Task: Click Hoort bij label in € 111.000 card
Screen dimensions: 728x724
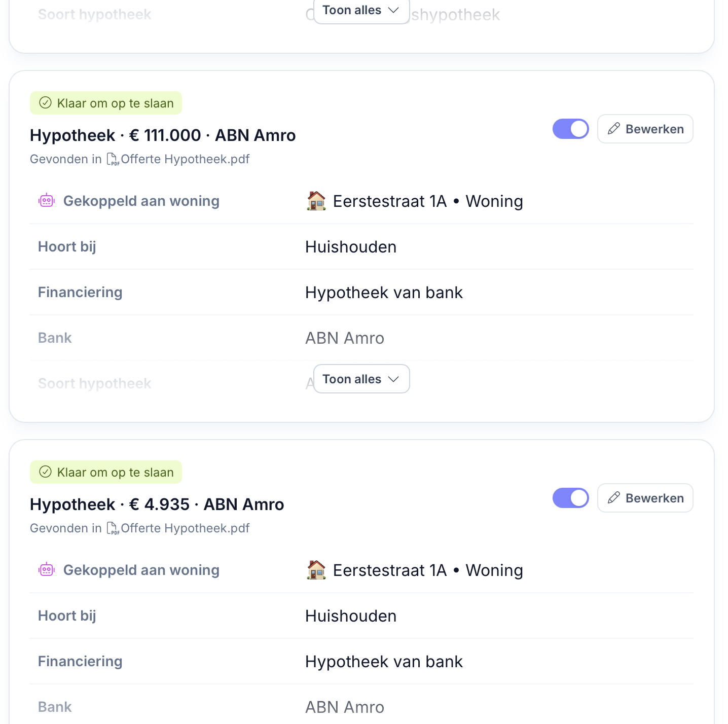Action: coord(67,247)
